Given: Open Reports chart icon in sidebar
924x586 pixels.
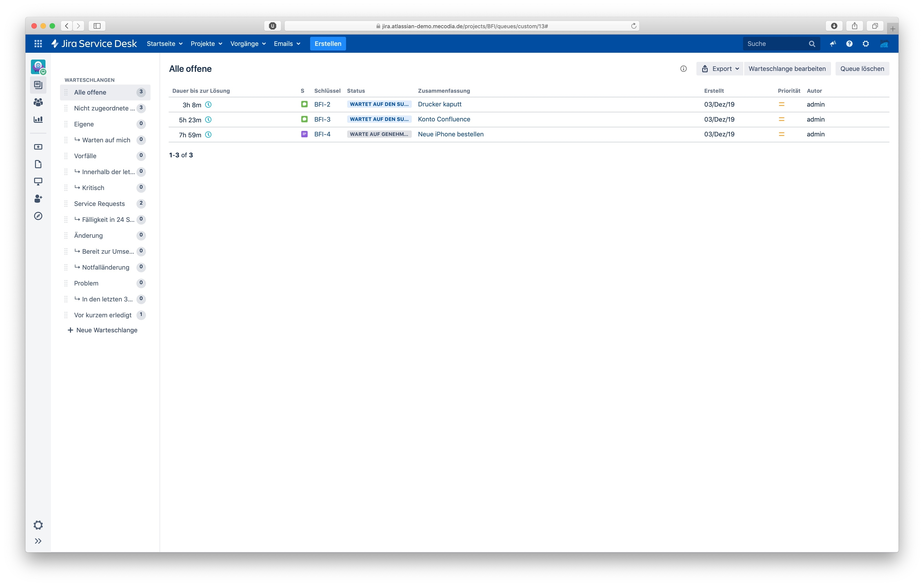Looking at the screenshot, I should (x=38, y=119).
